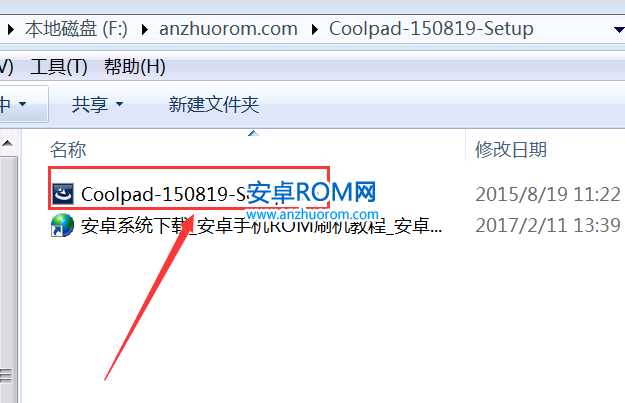Image resolution: width=625 pixels, height=403 pixels.
Task: Sort by 名称 column header
Action: 68,150
